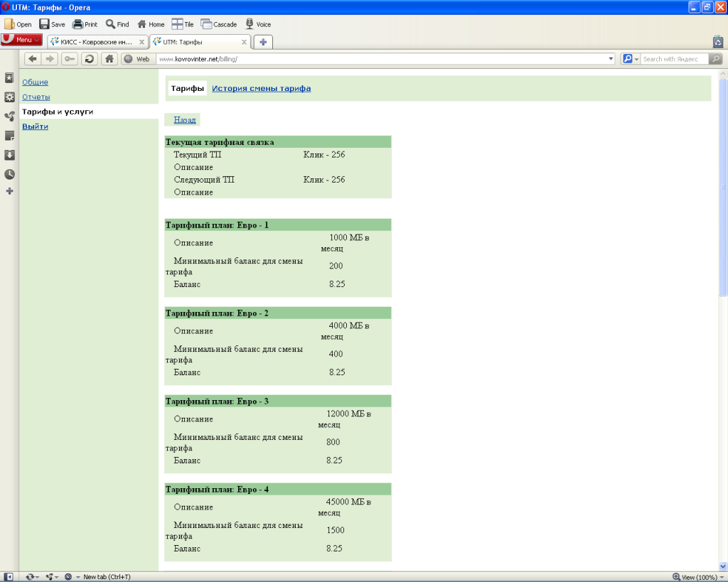This screenshot has width=728, height=582.
Task: Click the Print toolbar icon
Action: 85,24
